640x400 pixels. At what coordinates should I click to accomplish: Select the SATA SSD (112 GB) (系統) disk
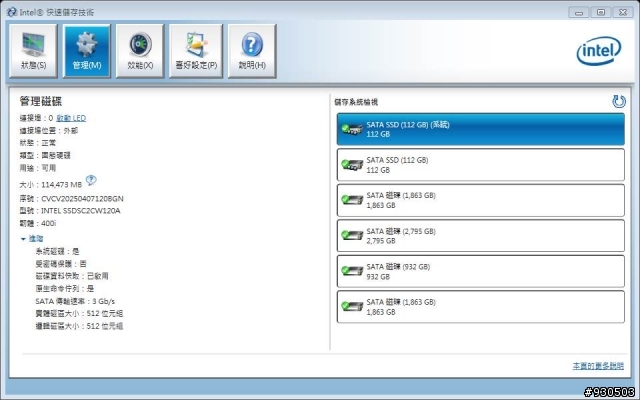click(480, 129)
